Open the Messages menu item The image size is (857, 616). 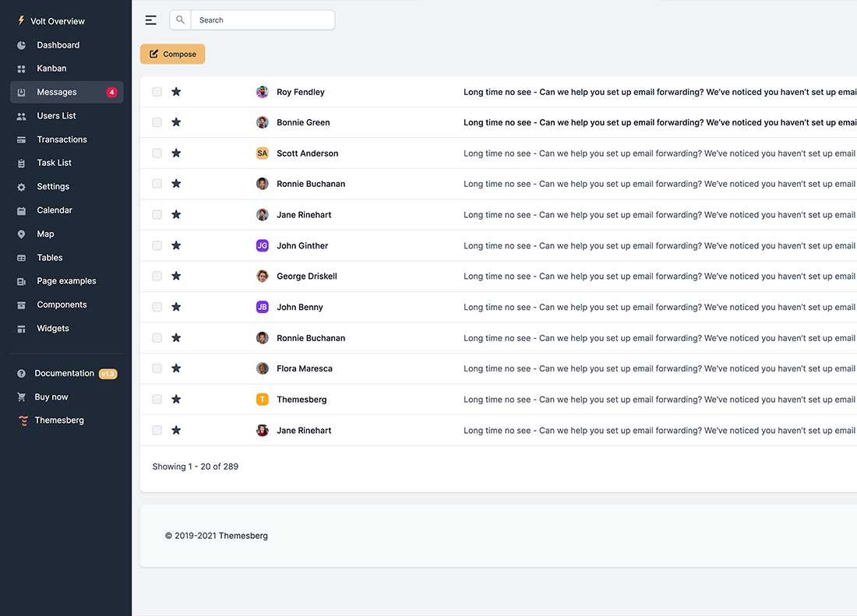point(57,92)
